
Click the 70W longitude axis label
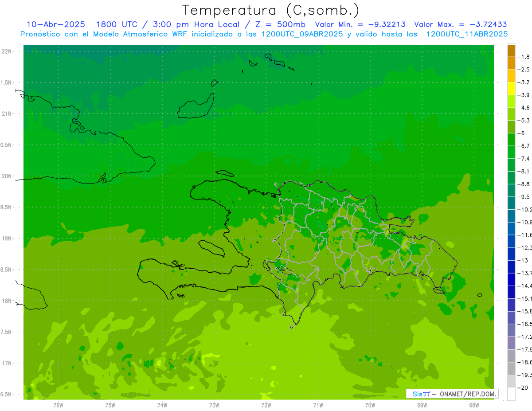[370, 405]
